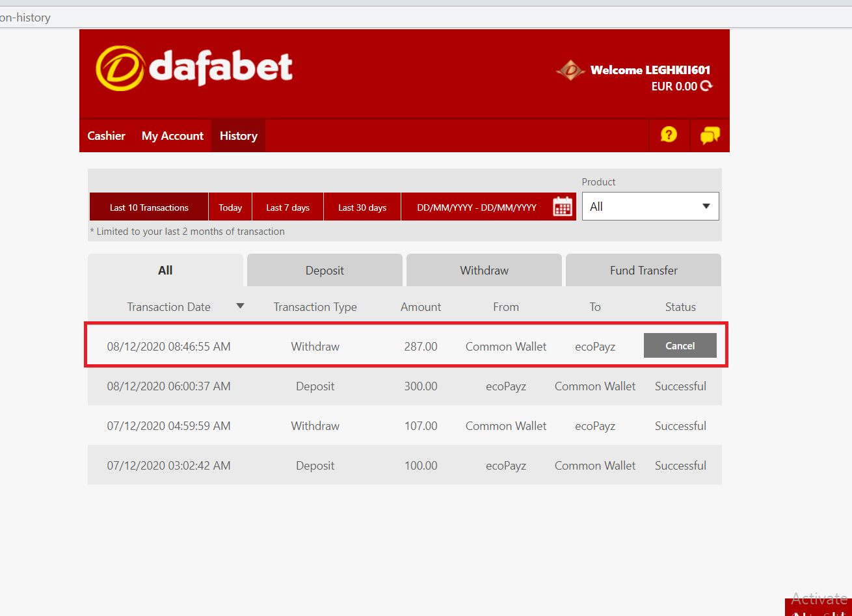
Task: Click Successful status of 100.00 deposit
Action: (680, 465)
